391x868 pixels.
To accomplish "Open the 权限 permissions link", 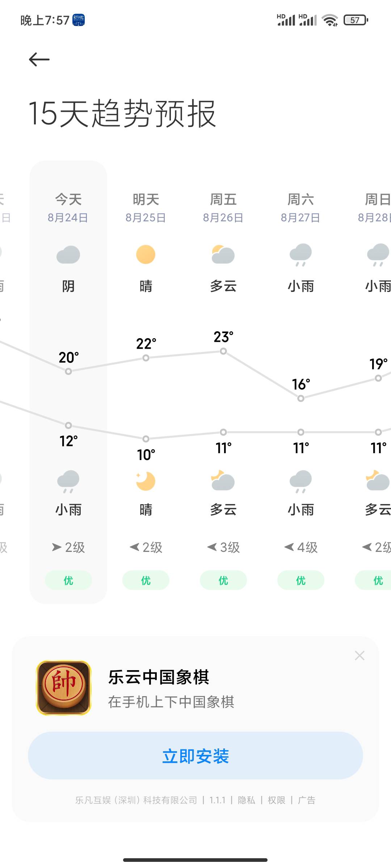I will 277,800.
